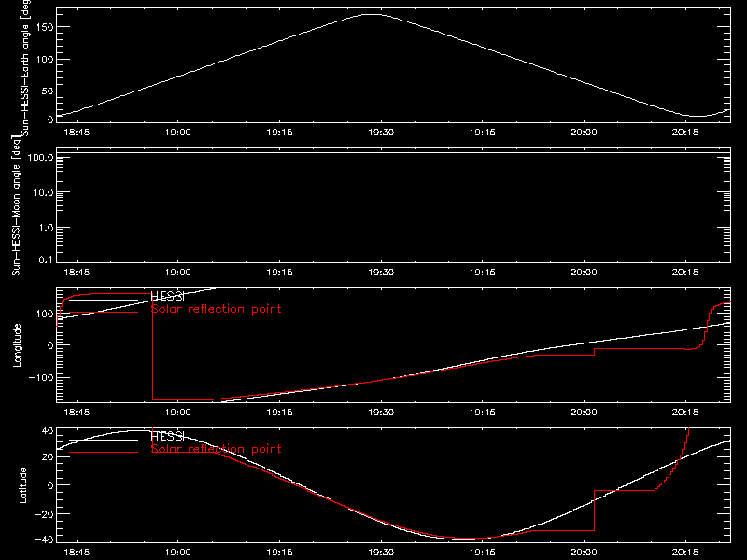The width and height of the screenshot is (747, 560).
Task: Click red legend line in Latitude plot
Action: click(x=104, y=452)
